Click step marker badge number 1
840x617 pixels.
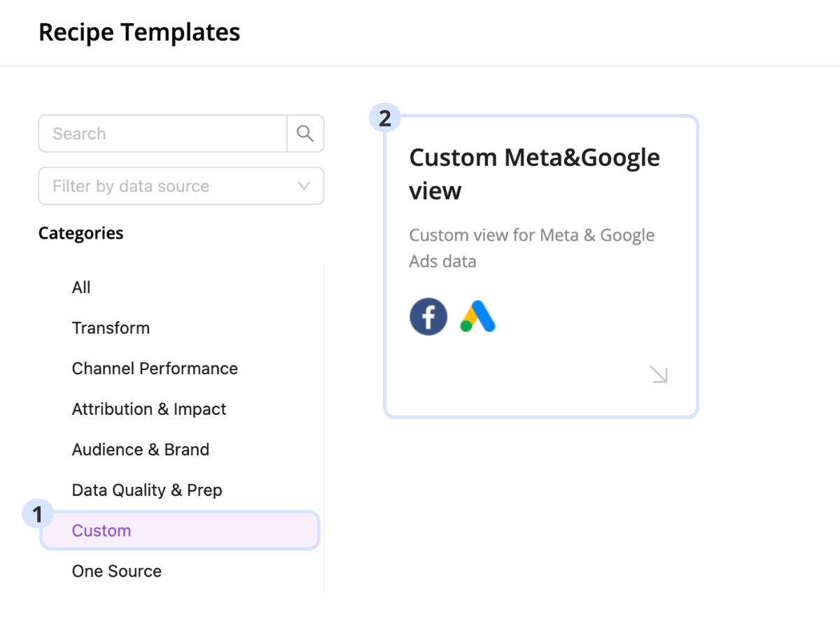(38, 516)
